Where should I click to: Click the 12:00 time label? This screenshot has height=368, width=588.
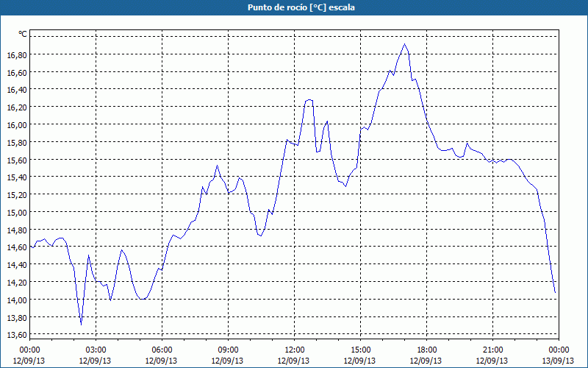[x=295, y=350]
